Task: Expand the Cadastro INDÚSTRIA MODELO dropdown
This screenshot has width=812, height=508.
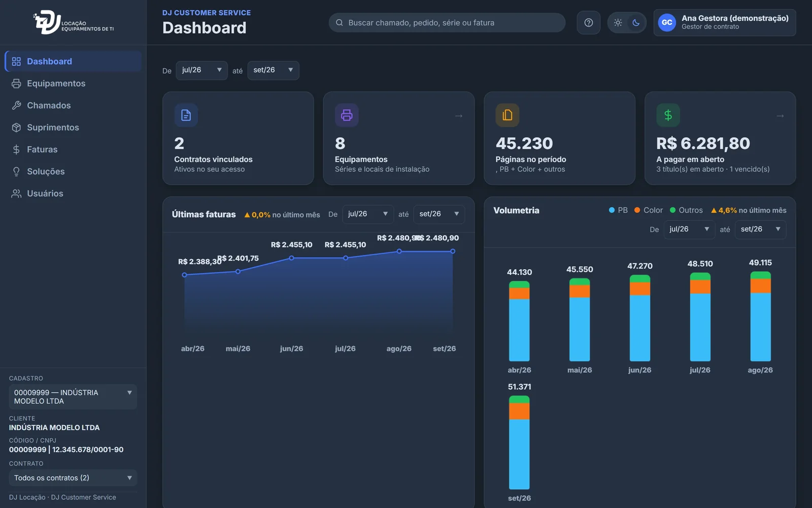Action: click(73, 397)
